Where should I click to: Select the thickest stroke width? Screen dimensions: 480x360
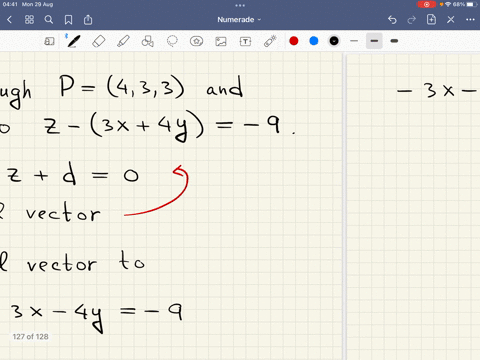point(394,41)
